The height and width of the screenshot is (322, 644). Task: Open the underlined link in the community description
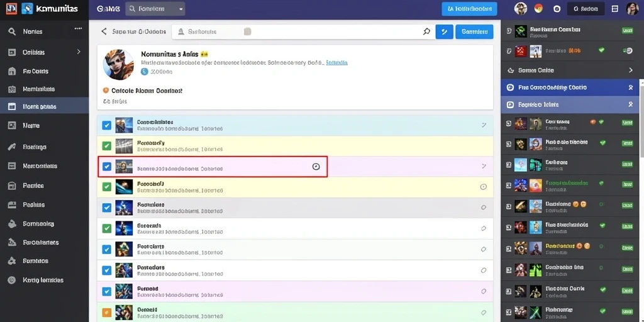pyautogui.click(x=337, y=63)
